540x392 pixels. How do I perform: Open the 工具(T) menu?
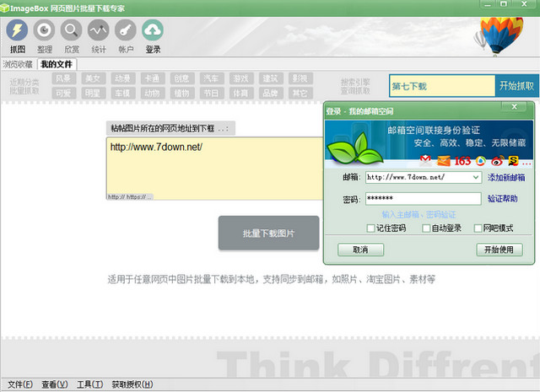[90, 384]
